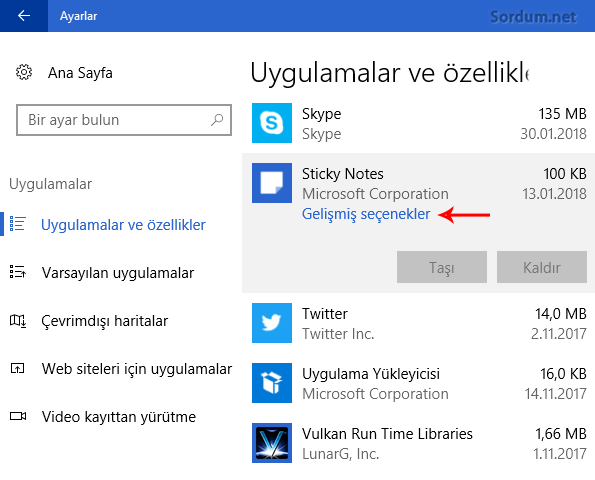Open Gelişmiş seçenekler link
Screen dimensions: 595x480
click(x=366, y=214)
